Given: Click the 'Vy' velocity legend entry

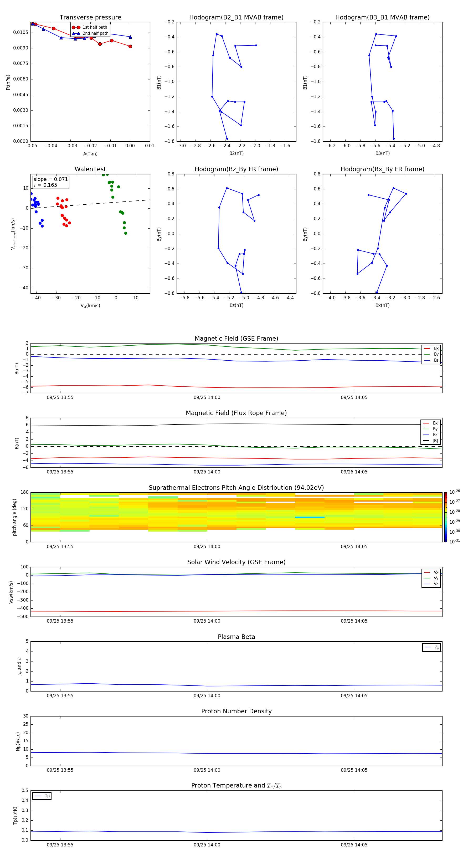Looking at the screenshot, I should [x=431, y=578].
